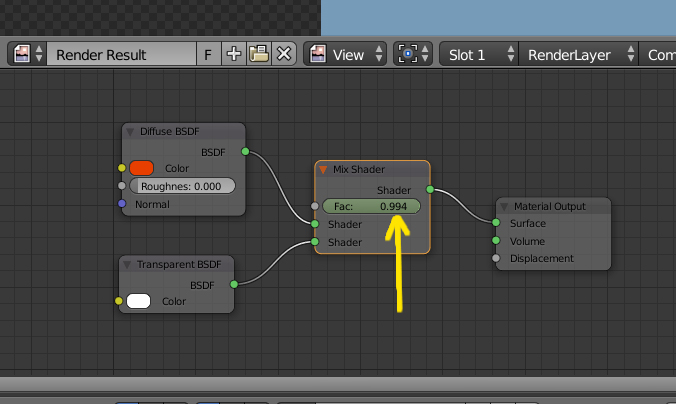676x404 pixels.
Task: Select the Mix Shader node title
Action: [359, 169]
